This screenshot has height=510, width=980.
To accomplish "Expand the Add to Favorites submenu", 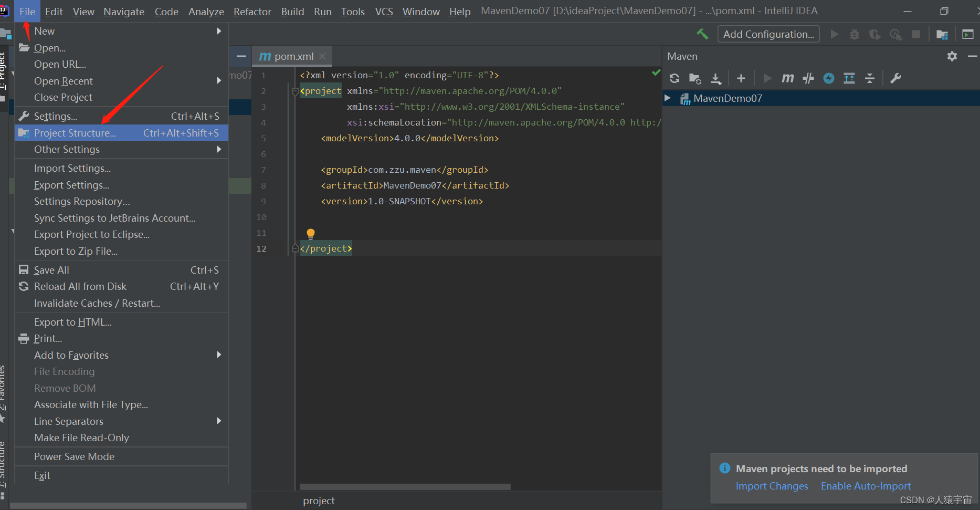I will 121,355.
